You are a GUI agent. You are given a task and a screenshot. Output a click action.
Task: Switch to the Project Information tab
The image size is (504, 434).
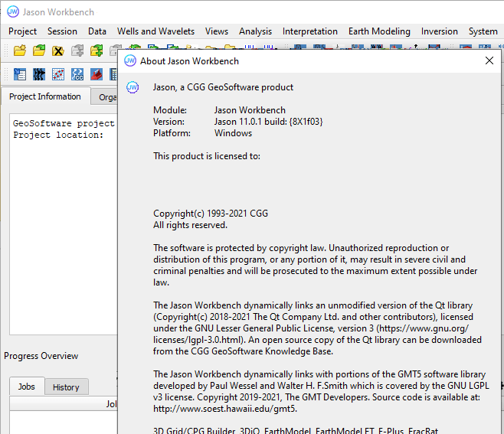click(45, 96)
